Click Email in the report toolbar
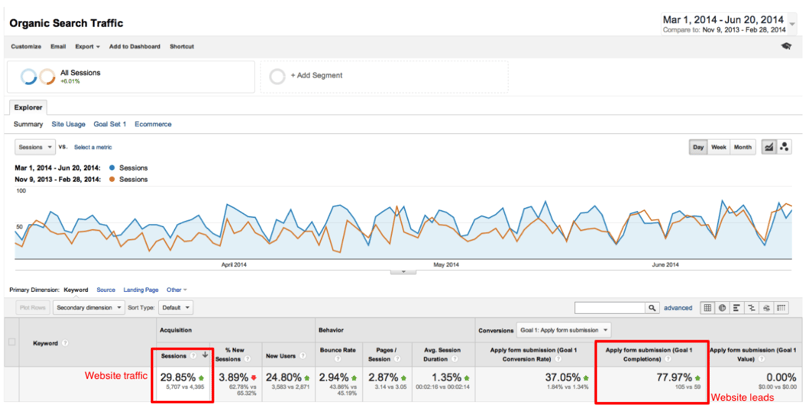The height and width of the screenshot is (412, 810). pos(58,46)
